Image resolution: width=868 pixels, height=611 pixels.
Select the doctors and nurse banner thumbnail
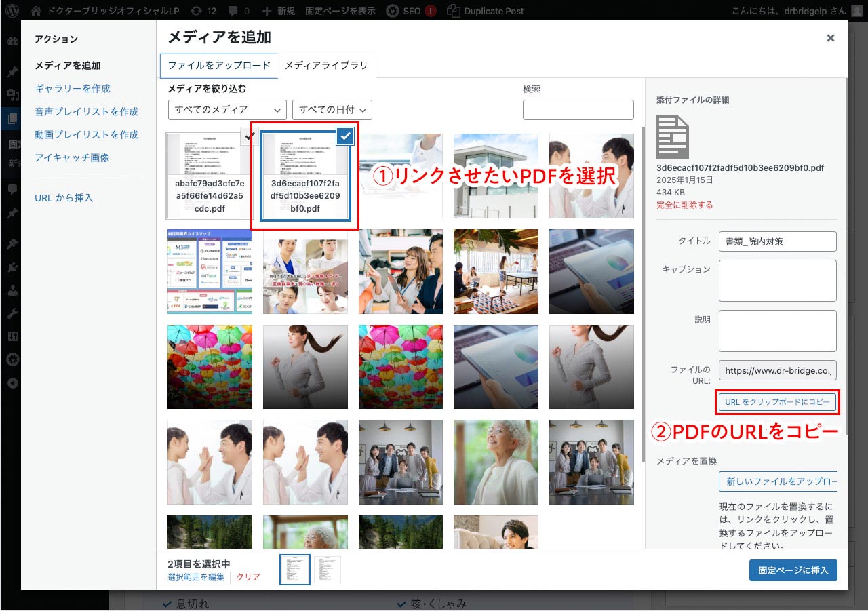[305, 271]
